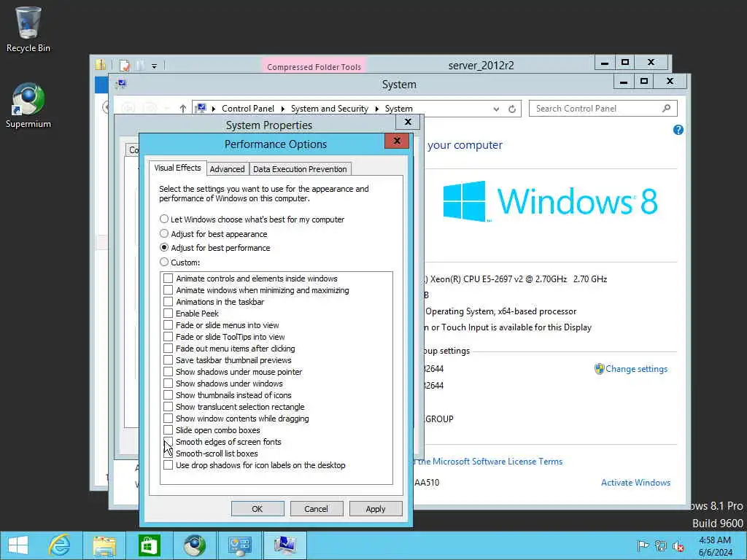Click shield icon beside Change settings
747x560 pixels.
click(599, 369)
